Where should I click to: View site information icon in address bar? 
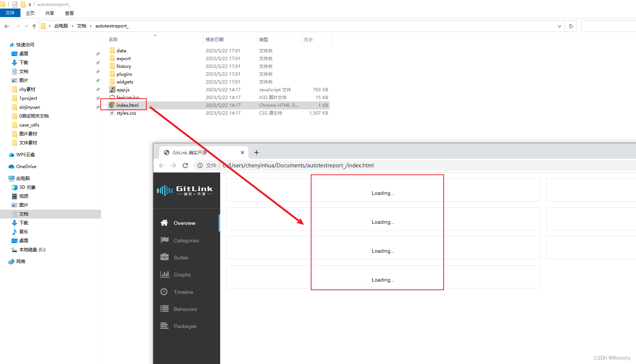tap(200, 165)
